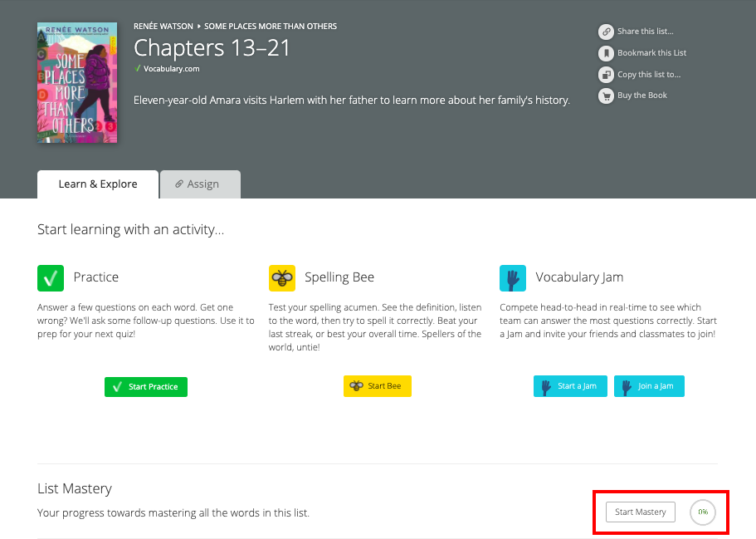756x539 pixels.
Task: Click the 0% mastery progress circle
Action: [x=703, y=512]
